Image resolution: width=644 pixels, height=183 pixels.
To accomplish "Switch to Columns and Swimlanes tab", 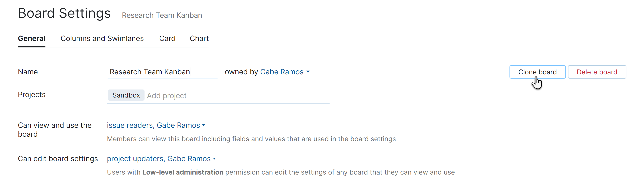I will pos(102,39).
